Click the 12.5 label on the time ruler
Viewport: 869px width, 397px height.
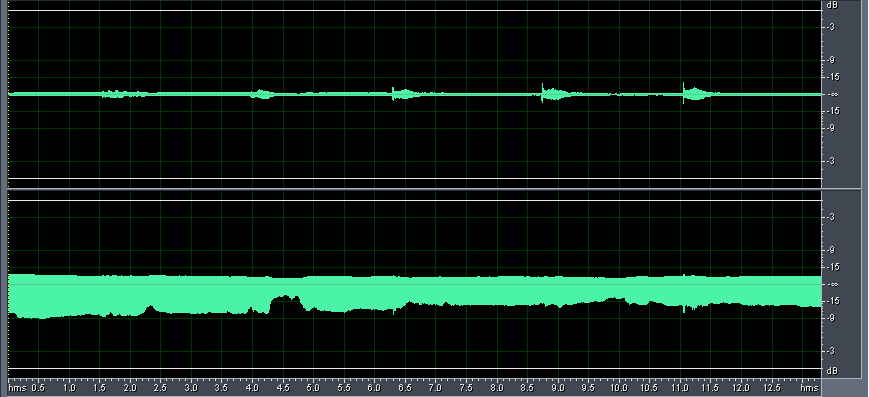tap(771, 388)
